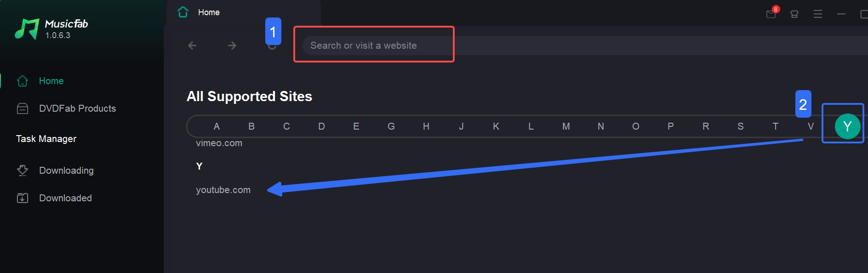This screenshot has height=273, width=868.
Task: Select letter Y in the site index
Action: pyautogui.click(x=848, y=126)
